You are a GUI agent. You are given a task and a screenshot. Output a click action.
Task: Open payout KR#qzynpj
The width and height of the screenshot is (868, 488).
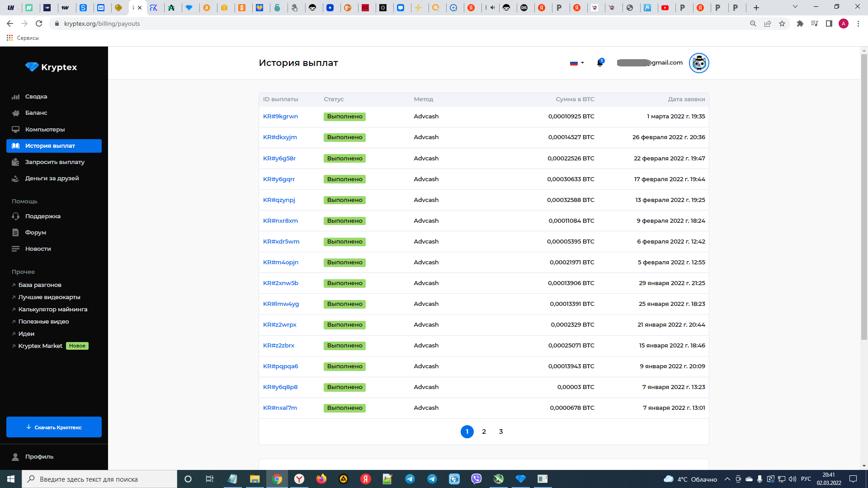pyautogui.click(x=279, y=200)
